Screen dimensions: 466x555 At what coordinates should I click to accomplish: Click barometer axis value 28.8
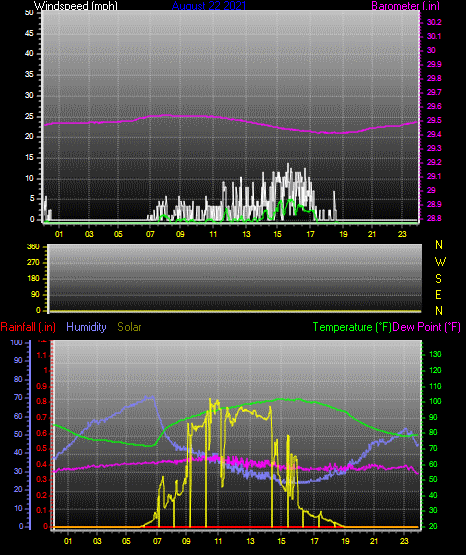pyautogui.click(x=434, y=218)
